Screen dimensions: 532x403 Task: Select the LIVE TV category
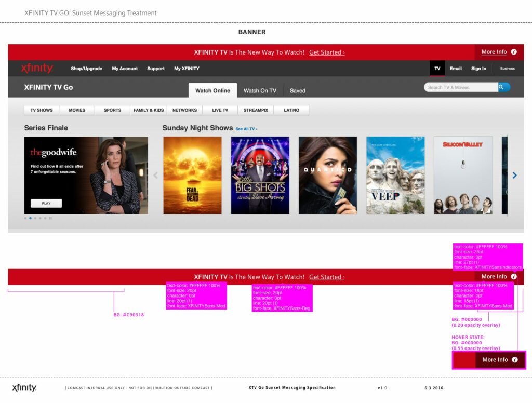click(x=220, y=110)
